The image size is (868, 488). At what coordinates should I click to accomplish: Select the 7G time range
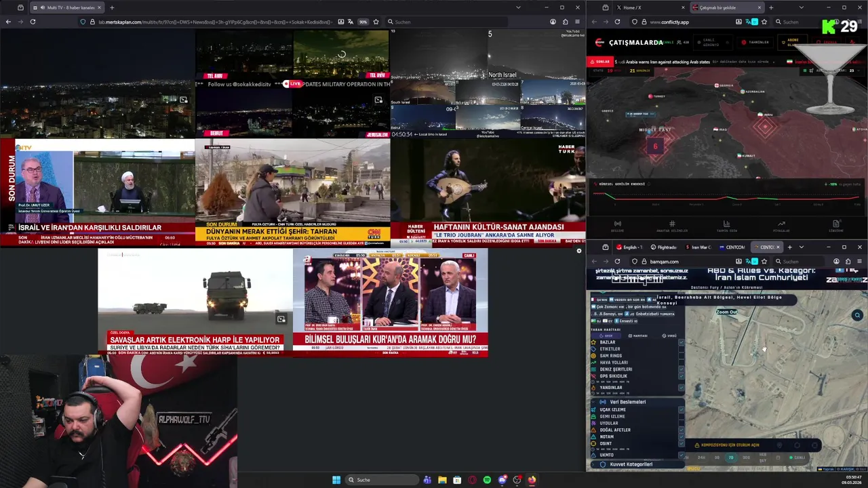731,457
